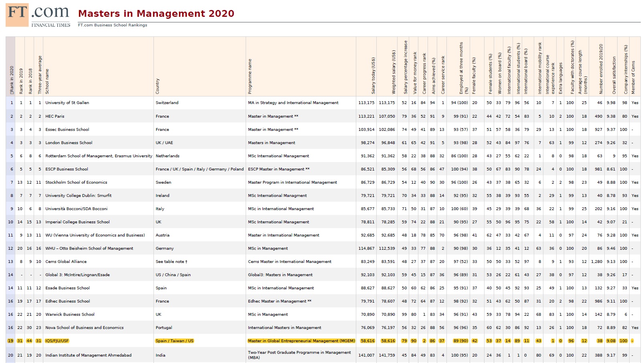Select ESCP Business School name

pyautogui.click(x=67, y=169)
